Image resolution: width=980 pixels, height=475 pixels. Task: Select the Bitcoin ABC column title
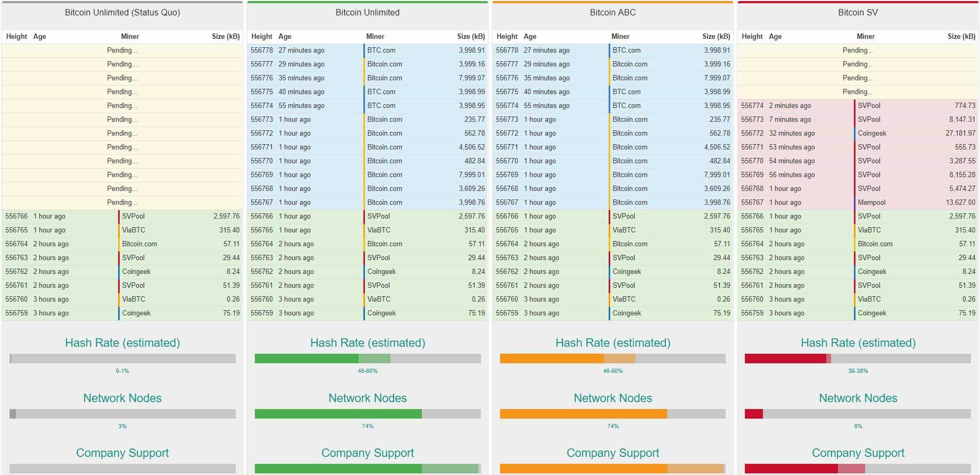pos(612,12)
